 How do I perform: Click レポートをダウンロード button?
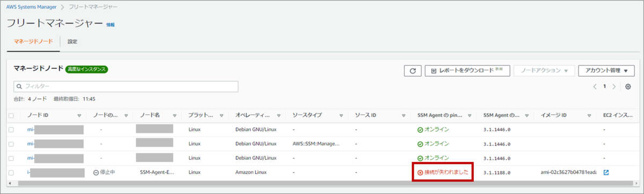(467, 71)
